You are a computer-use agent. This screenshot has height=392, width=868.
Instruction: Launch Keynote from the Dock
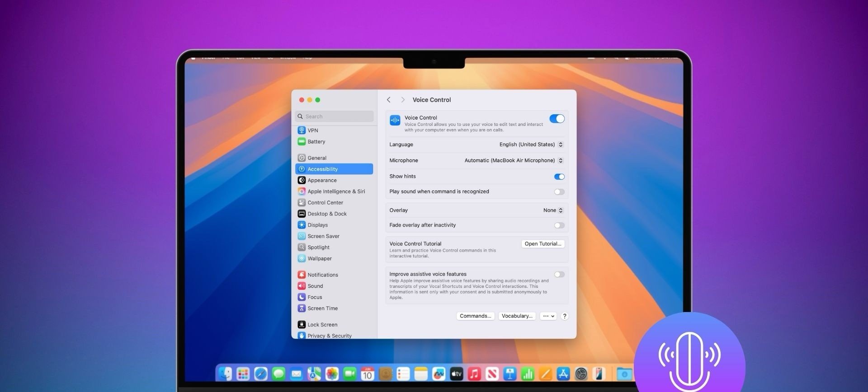(509, 373)
